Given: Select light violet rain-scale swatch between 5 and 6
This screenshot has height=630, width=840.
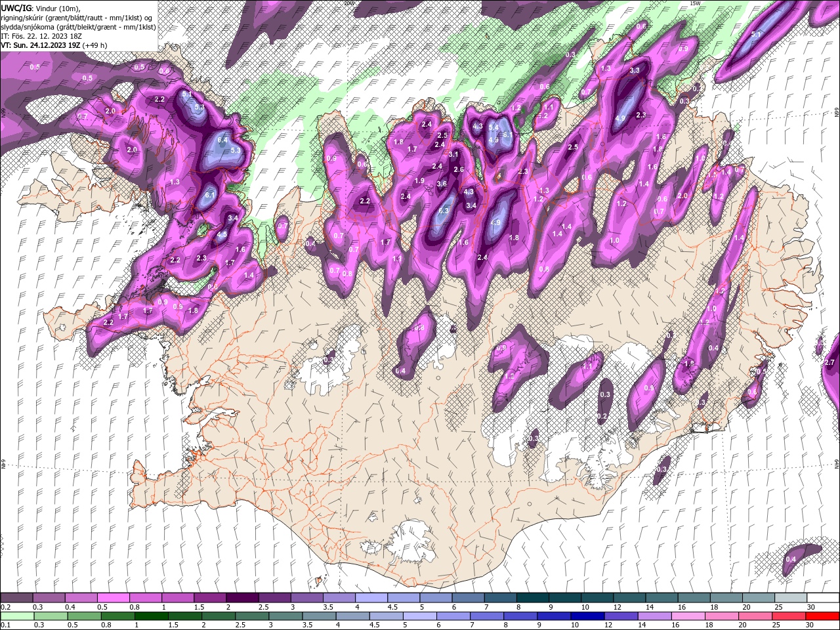Looking at the screenshot, I should coord(419,616).
